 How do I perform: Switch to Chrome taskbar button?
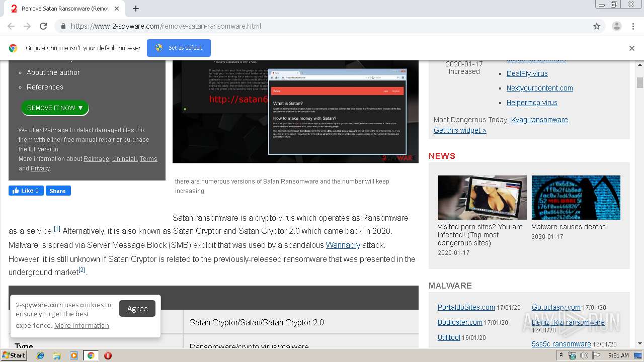coord(91,355)
